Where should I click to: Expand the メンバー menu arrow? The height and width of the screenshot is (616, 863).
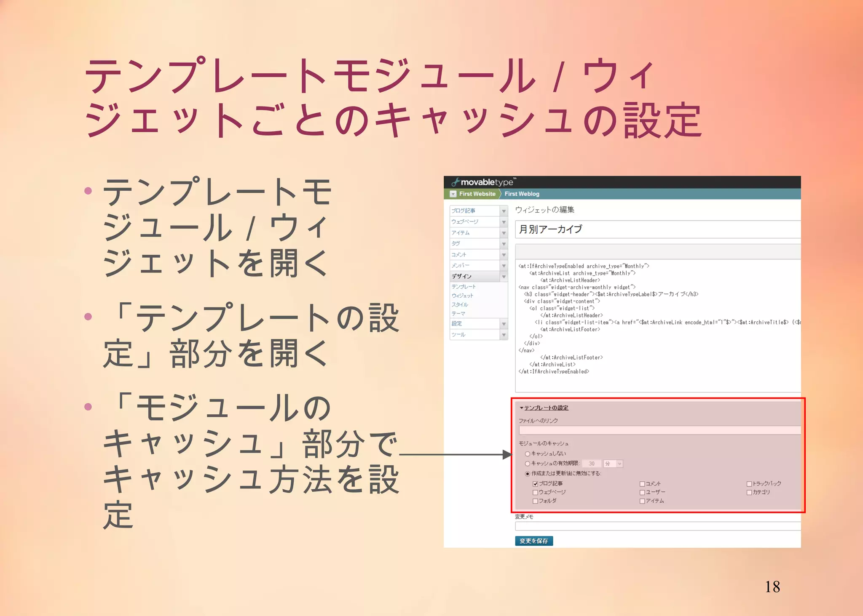[x=504, y=266]
